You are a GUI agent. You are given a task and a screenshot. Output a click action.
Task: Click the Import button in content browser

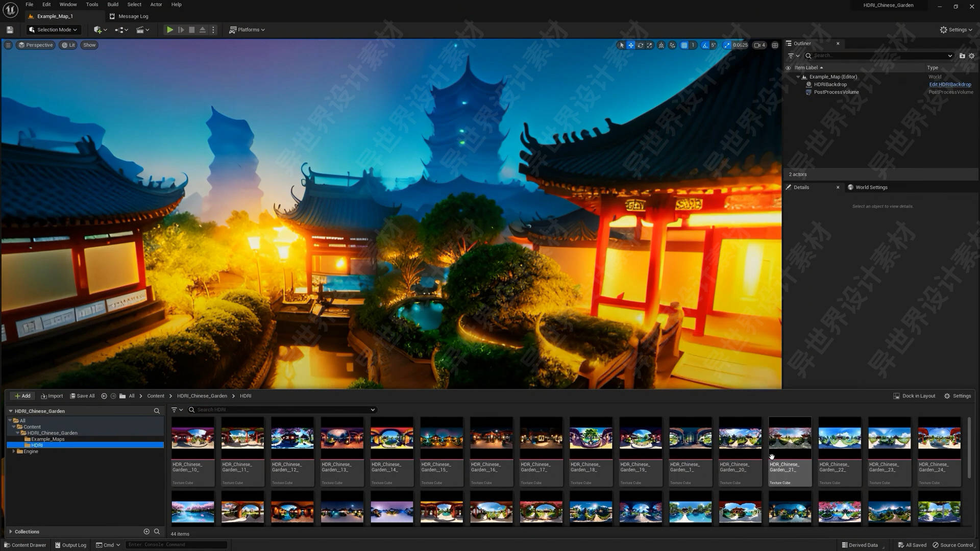coord(52,396)
